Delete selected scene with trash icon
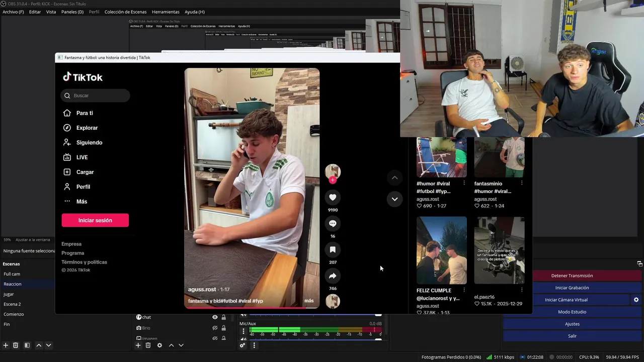This screenshot has width=644, height=362. 16,345
